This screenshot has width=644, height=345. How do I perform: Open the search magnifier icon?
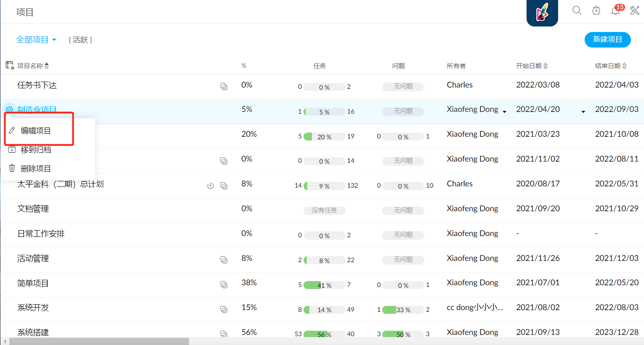pos(577,11)
